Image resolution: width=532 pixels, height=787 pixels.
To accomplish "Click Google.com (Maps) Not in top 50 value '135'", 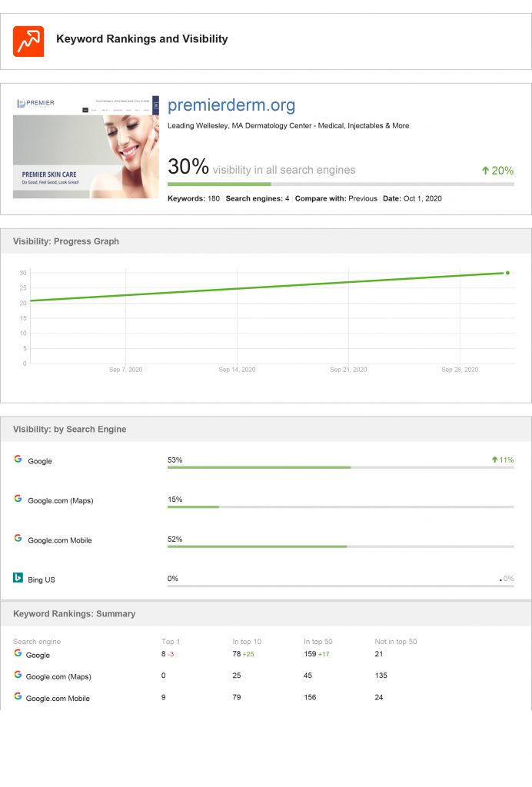I will [381, 676].
